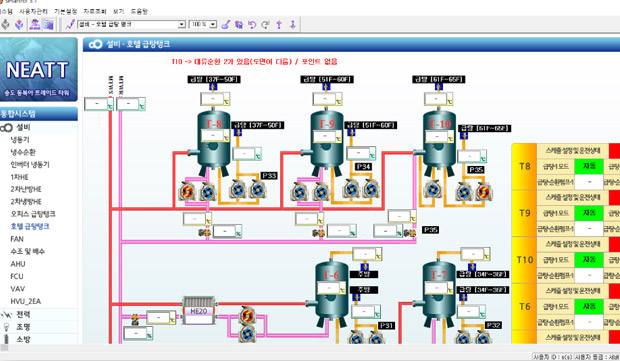
Task: Open the 도움말 menu
Action: point(139,11)
